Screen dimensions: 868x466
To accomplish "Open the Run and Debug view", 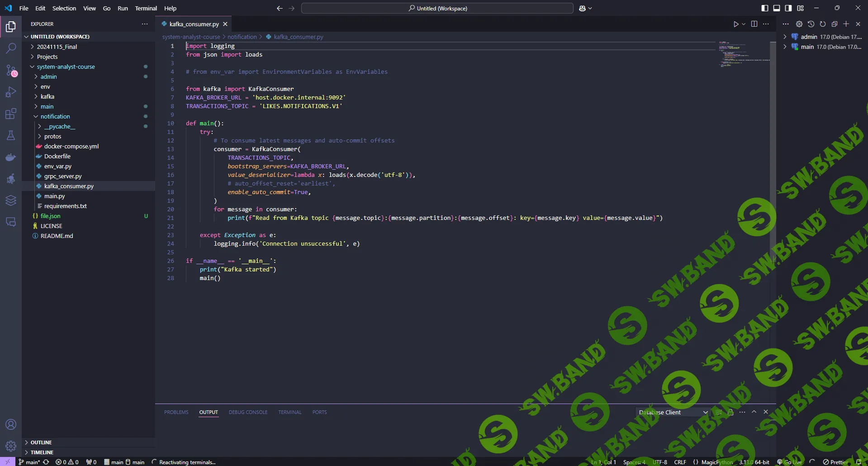I will [x=11, y=92].
